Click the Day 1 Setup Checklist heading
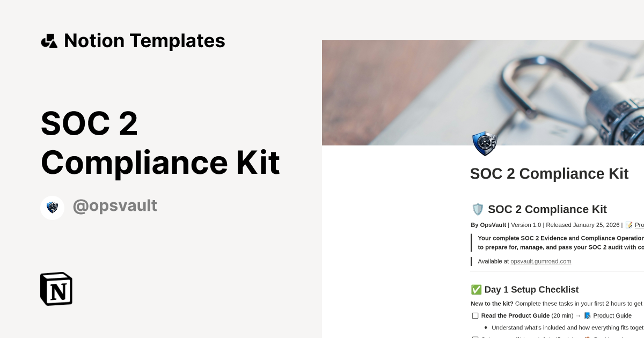Image resolution: width=644 pixels, height=338 pixels. (x=531, y=290)
